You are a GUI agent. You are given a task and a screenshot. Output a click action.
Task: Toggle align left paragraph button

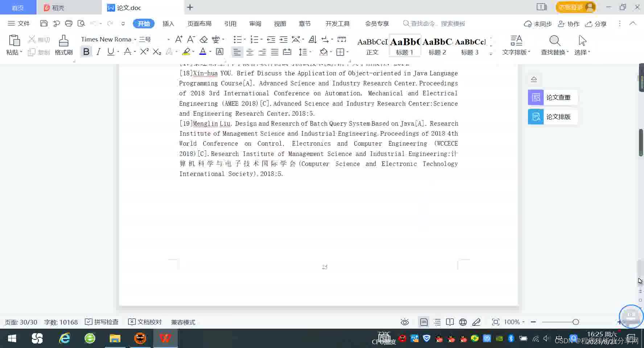pyautogui.click(x=237, y=52)
